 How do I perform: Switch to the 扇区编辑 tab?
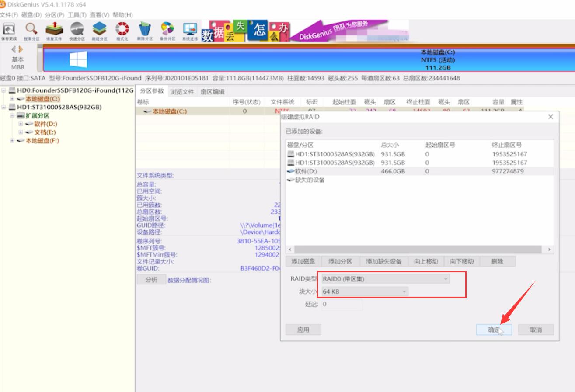click(x=212, y=92)
